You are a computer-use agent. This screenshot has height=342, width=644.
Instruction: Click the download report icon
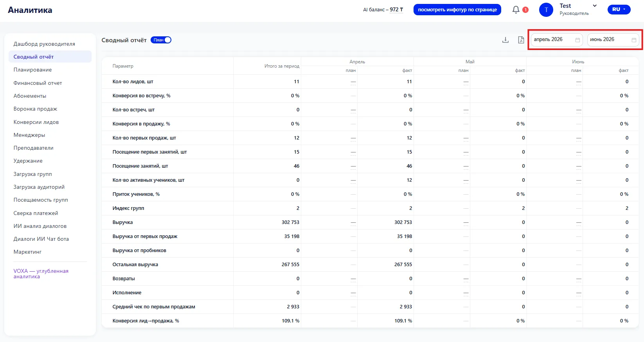pyautogui.click(x=505, y=40)
